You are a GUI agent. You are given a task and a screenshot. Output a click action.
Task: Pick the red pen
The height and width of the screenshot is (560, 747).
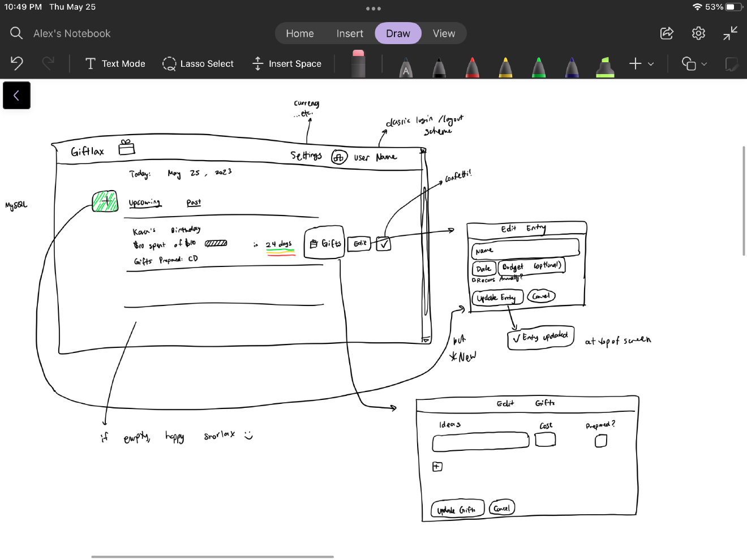coord(473,66)
